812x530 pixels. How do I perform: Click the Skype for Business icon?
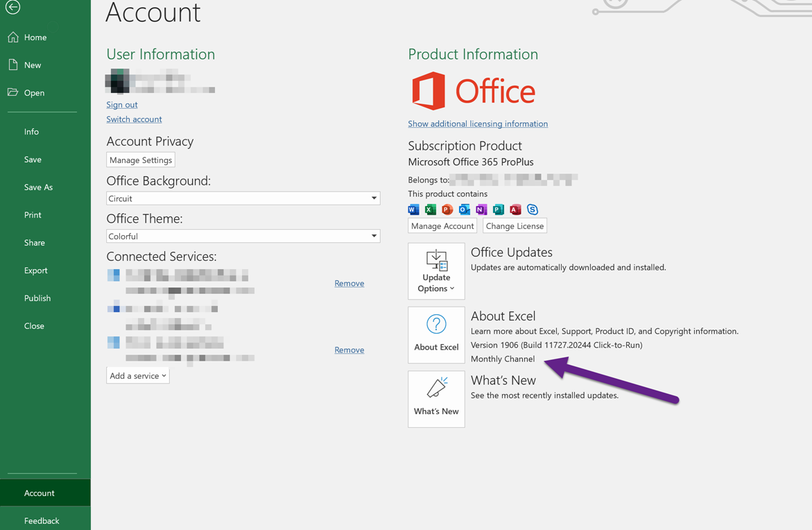coord(533,210)
